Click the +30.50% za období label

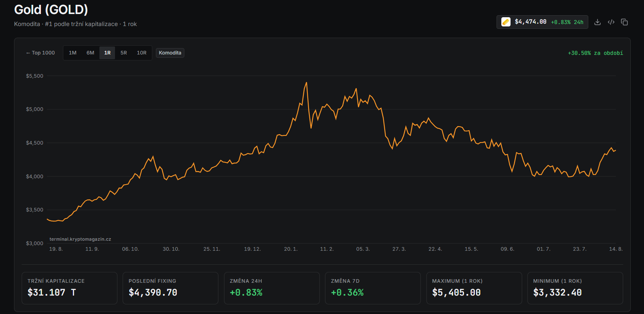596,53
